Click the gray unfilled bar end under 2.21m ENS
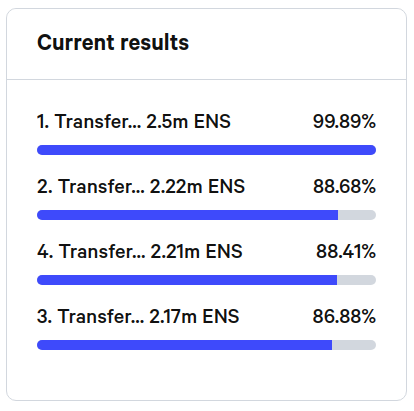The width and height of the screenshot is (414, 411). click(x=356, y=280)
